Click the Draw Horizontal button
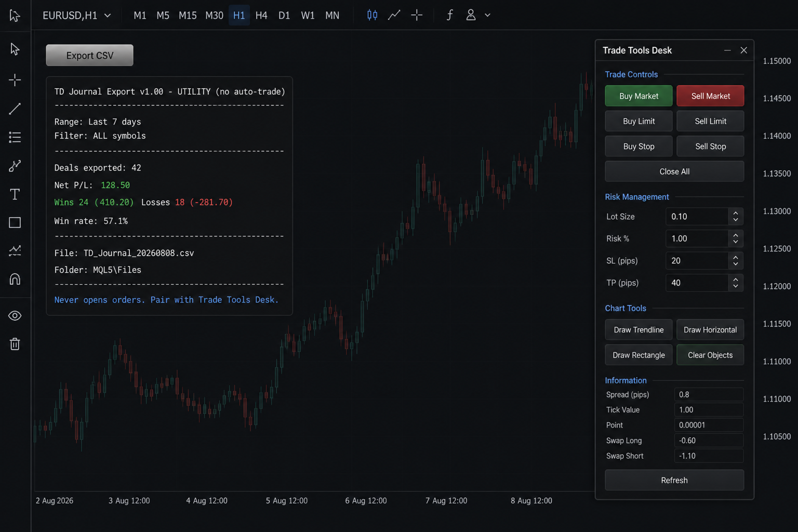This screenshot has height=532, width=798. (710, 330)
